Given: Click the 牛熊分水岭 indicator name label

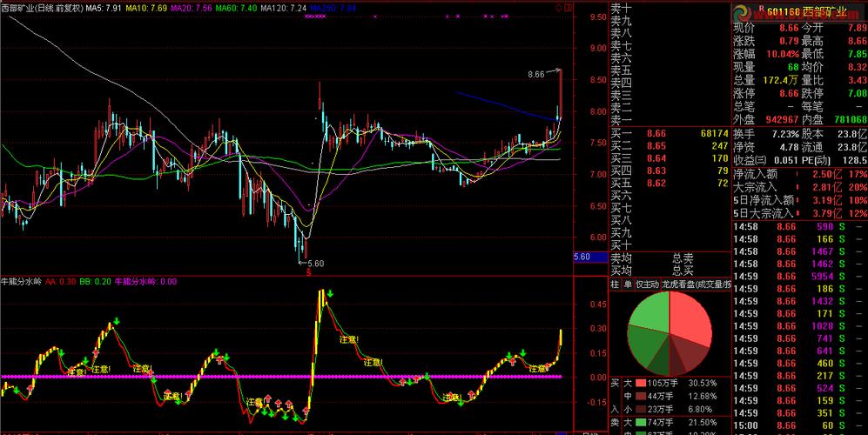Looking at the screenshot, I should (x=21, y=281).
